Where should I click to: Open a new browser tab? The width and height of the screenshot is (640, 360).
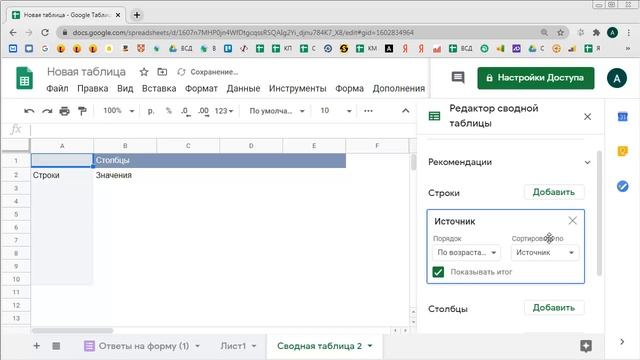[x=137, y=15]
